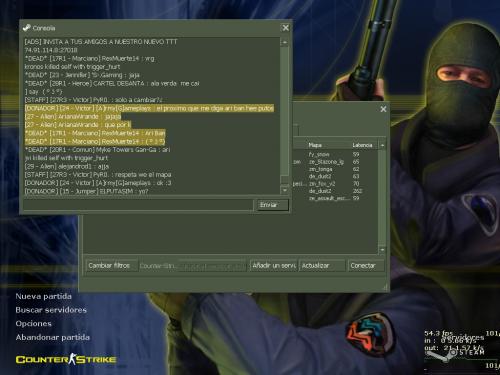
Task: Focus the console command input field
Action: pyautogui.click(x=138, y=205)
